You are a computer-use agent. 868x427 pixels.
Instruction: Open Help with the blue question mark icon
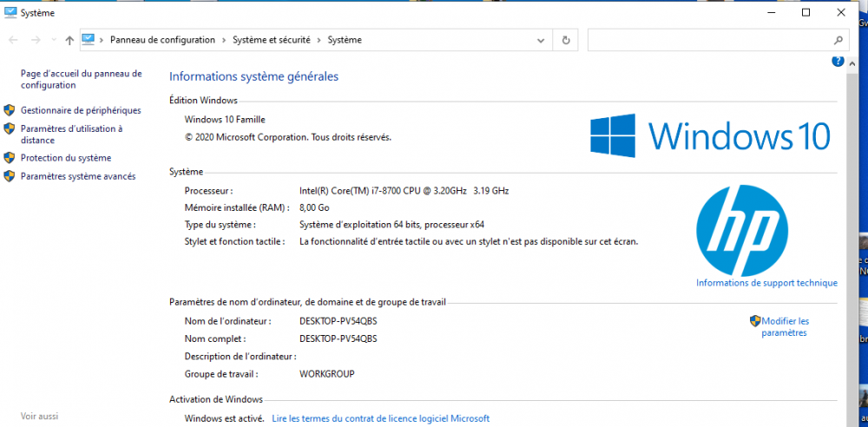[x=838, y=62]
